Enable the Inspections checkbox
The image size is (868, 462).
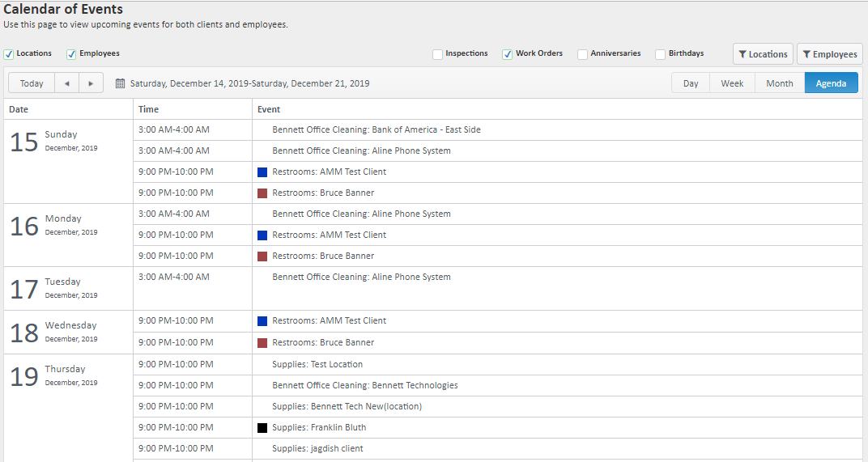437,54
